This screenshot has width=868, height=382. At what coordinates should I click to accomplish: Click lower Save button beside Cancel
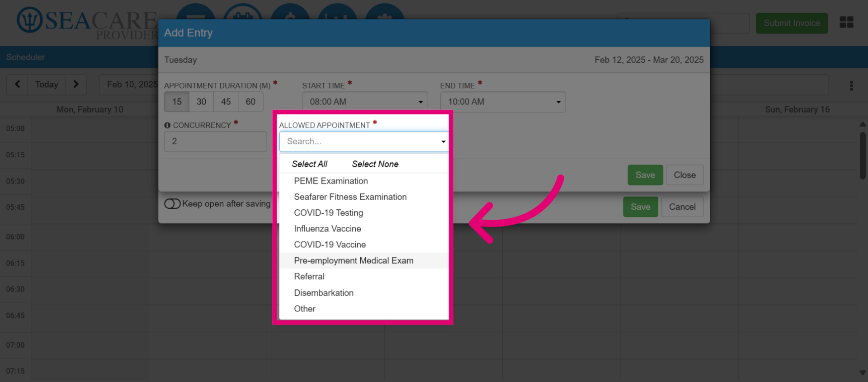click(x=641, y=207)
